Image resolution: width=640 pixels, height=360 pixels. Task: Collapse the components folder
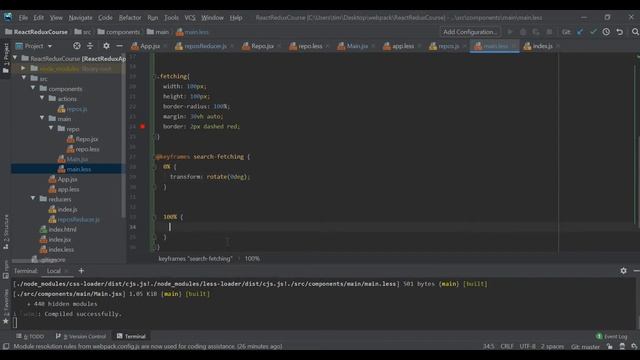[33, 88]
